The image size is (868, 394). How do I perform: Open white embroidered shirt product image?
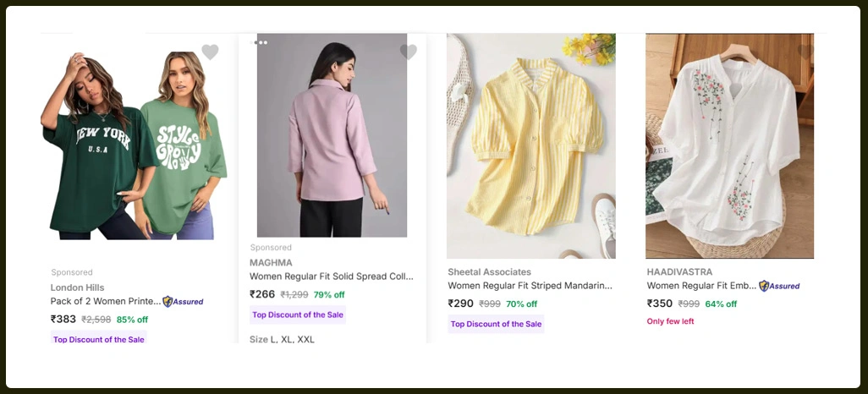pyautogui.click(x=729, y=145)
